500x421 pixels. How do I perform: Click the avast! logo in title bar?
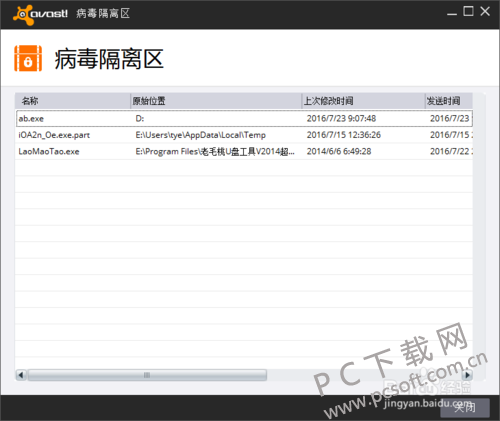(x=40, y=14)
